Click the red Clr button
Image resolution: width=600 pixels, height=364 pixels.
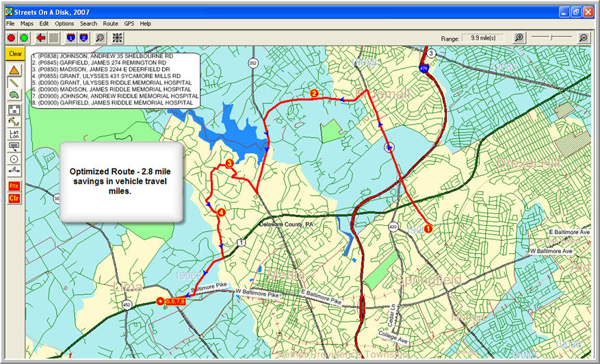click(14, 198)
